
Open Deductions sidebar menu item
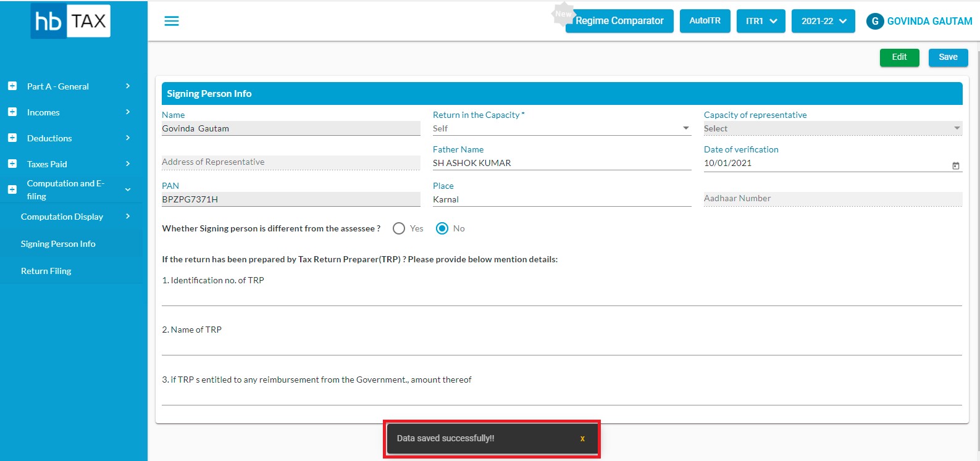49,138
